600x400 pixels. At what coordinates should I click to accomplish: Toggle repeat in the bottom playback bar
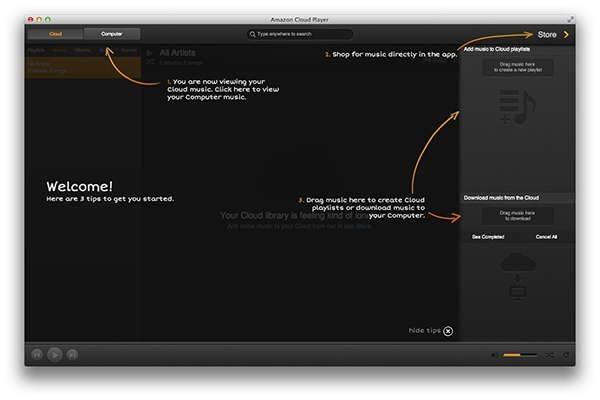point(566,355)
